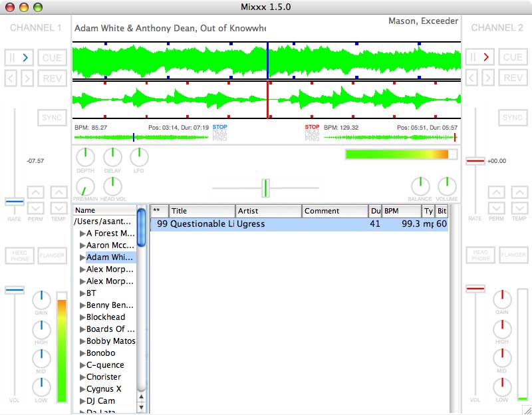This screenshot has height=415, width=532.
Task: Click the Channel 2 SYNC button
Action: [x=513, y=118]
